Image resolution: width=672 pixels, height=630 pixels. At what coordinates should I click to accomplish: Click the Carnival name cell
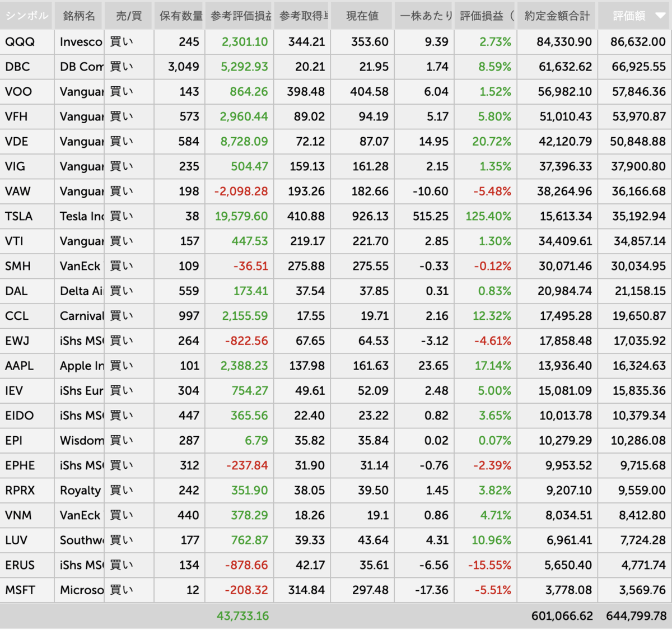[x=79, y=316]
